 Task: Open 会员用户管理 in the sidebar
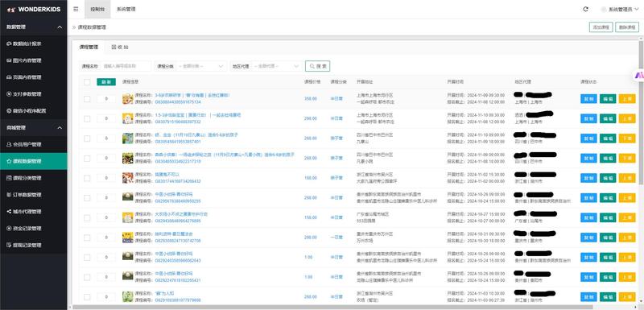pos(34,144)
